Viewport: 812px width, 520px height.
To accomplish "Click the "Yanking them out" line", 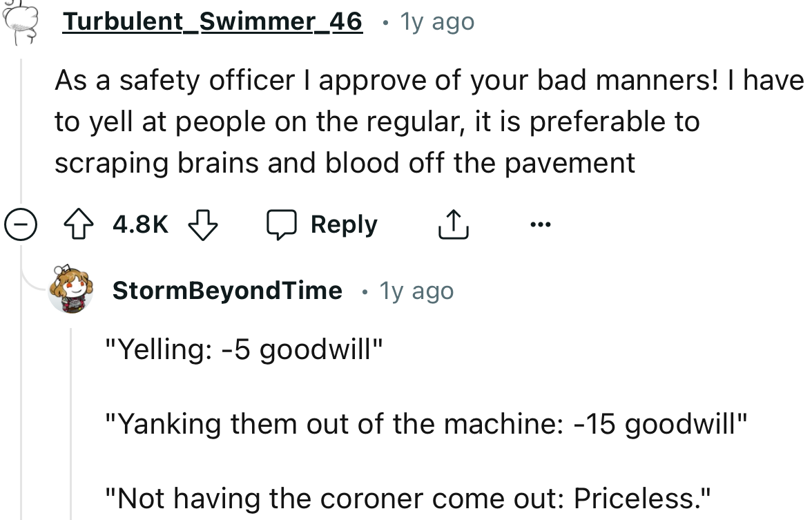I will (x=426, y=423).
